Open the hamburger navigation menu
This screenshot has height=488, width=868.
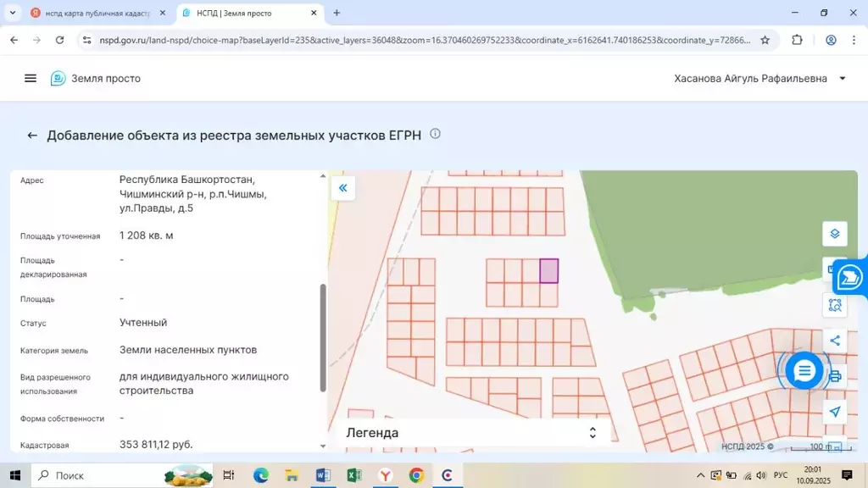click(31, 78)
